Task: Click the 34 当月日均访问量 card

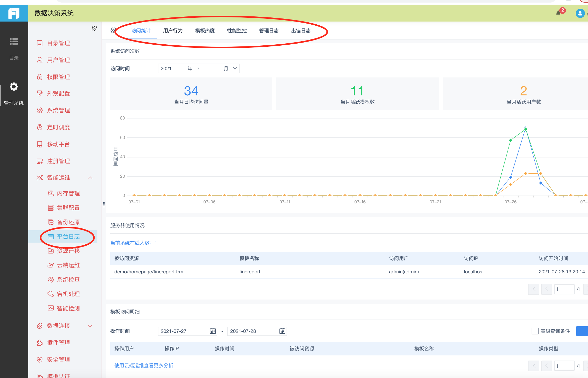Action: 191,94
